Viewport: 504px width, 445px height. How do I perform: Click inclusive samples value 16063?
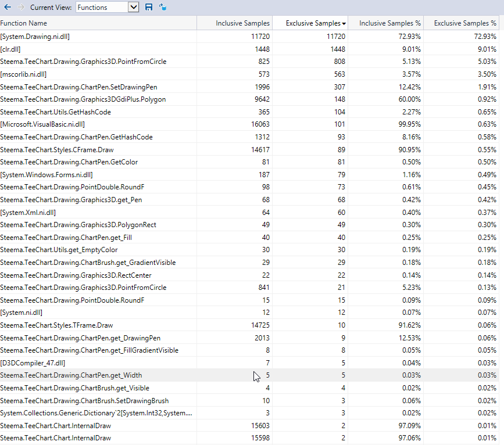tap(260, 124)
